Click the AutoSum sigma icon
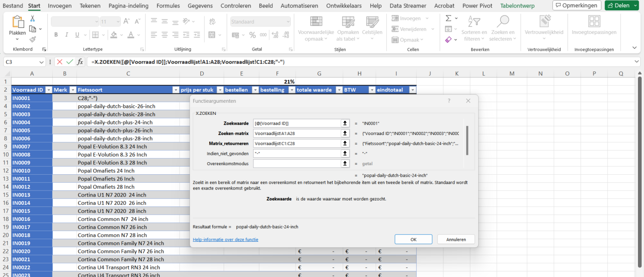 [x=448, y=18]
